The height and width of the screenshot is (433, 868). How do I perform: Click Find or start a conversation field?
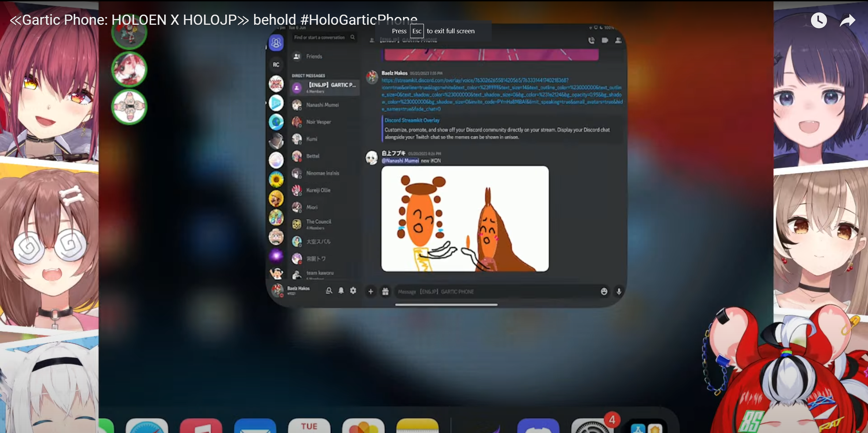click(325, 37)
